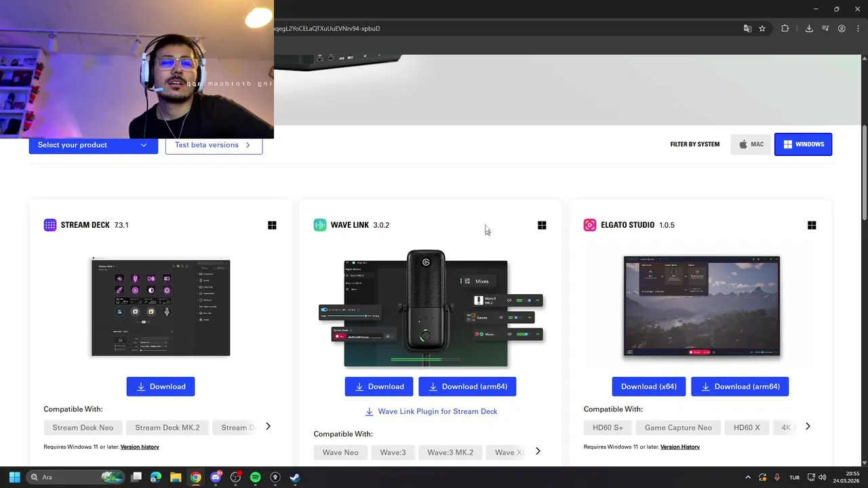Screen dimensions: 868x488
Task: Open File Explorer from taskbar
Action: coord(176,477)
